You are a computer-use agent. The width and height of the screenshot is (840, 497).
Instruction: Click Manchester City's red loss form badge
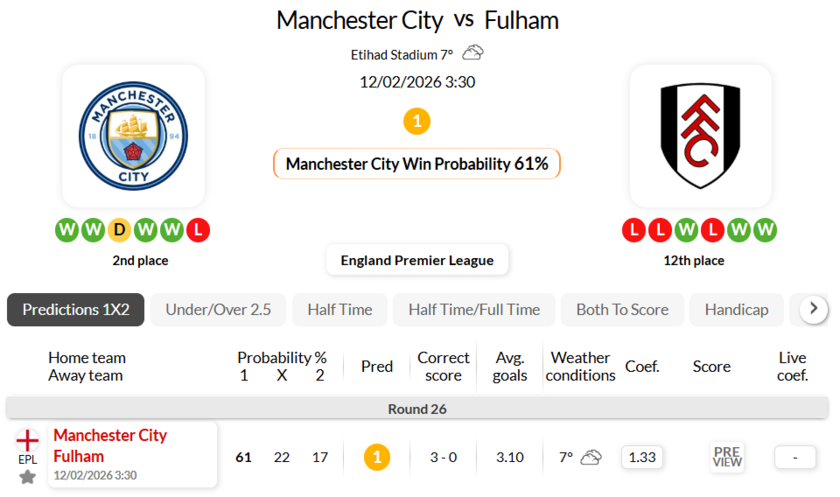pos(198,230)
